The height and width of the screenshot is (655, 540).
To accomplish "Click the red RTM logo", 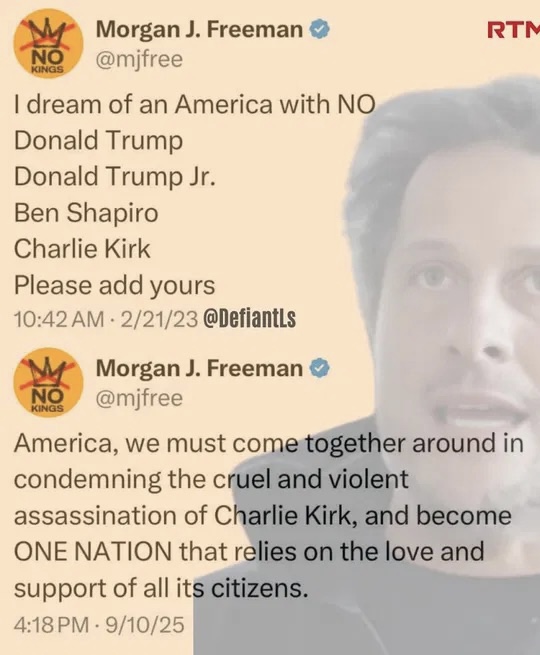I will click(513, 30).
